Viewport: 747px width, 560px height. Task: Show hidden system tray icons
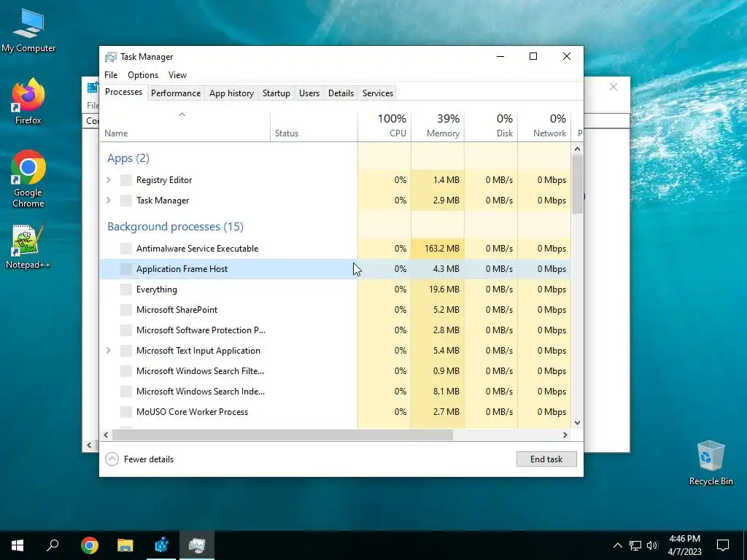[x=617, y=545]
